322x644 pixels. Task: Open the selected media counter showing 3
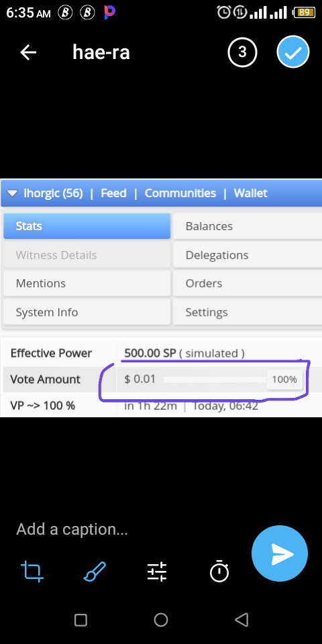[x=242, y=52]
